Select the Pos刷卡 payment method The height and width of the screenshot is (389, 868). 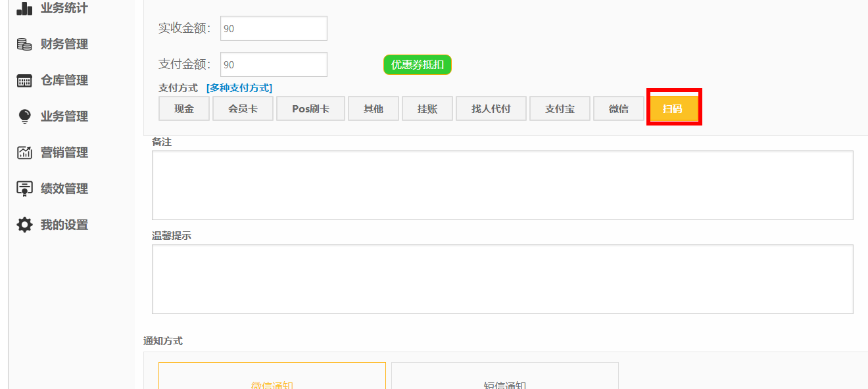pos(310,109)
